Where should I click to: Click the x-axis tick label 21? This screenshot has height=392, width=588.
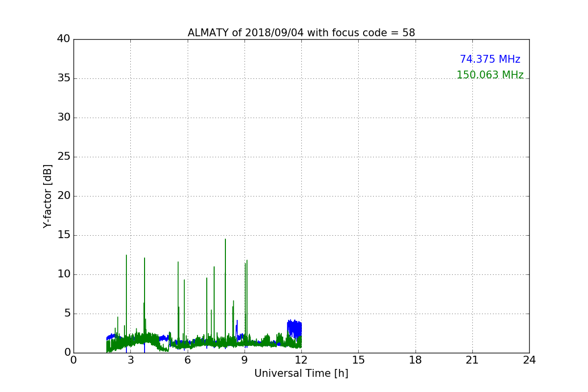click(x=472, y=360)
